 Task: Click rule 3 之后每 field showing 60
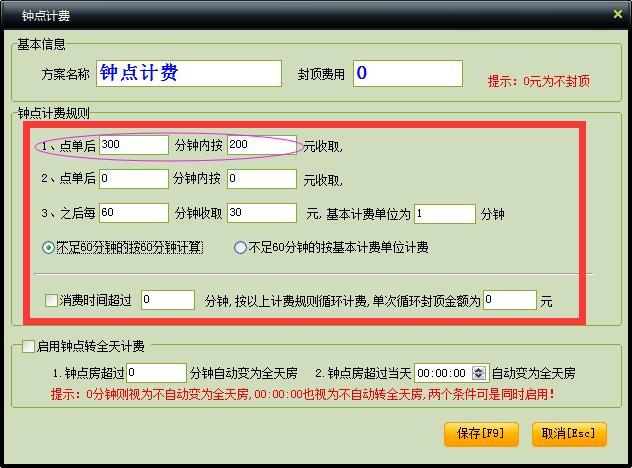134,212
